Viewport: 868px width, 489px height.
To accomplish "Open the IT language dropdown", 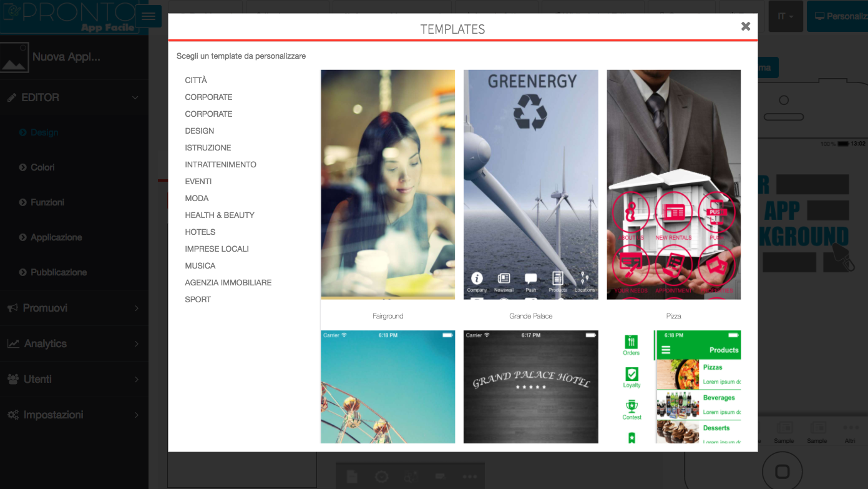I will pyautogui.click(x=785, y=16).
